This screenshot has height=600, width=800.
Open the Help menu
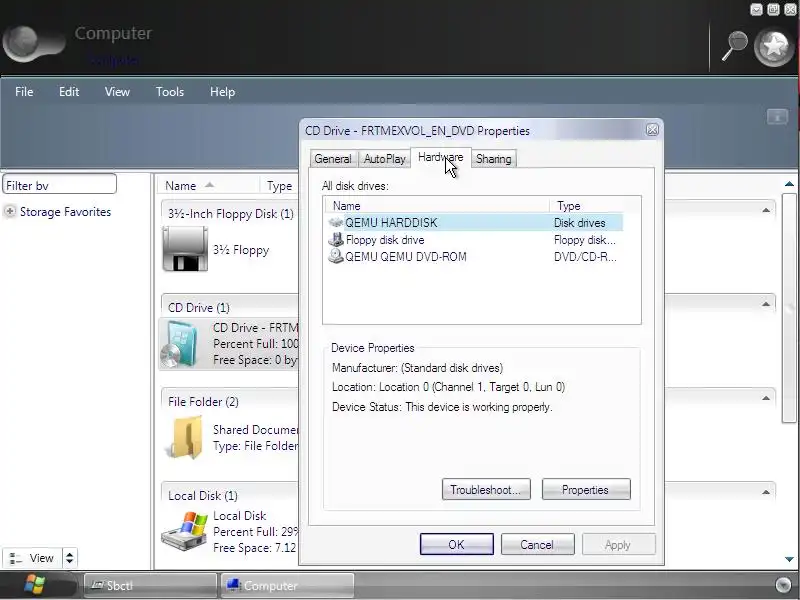[x=222, y=92]
